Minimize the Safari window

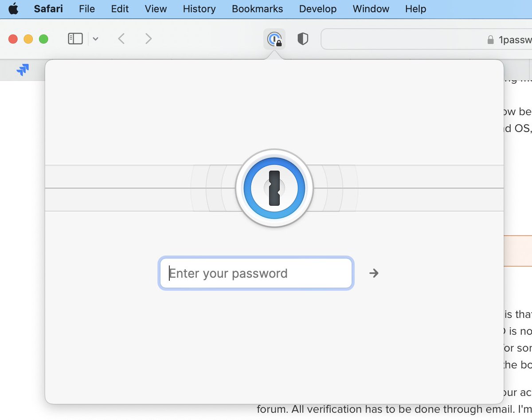tap(28, 39)
